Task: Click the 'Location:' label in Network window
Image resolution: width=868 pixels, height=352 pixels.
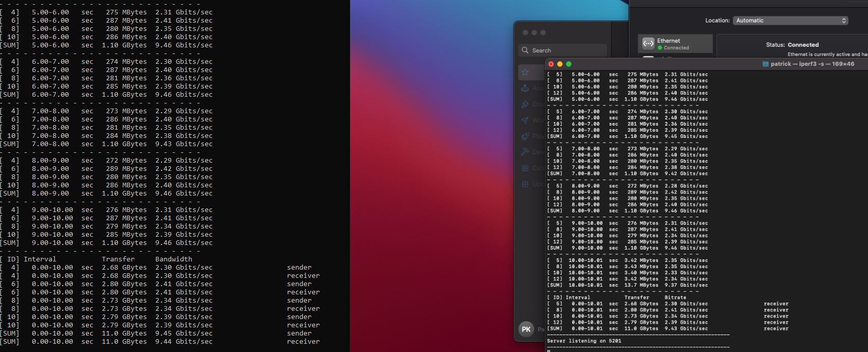Action: pyautogui.click(x=717, y=21)
